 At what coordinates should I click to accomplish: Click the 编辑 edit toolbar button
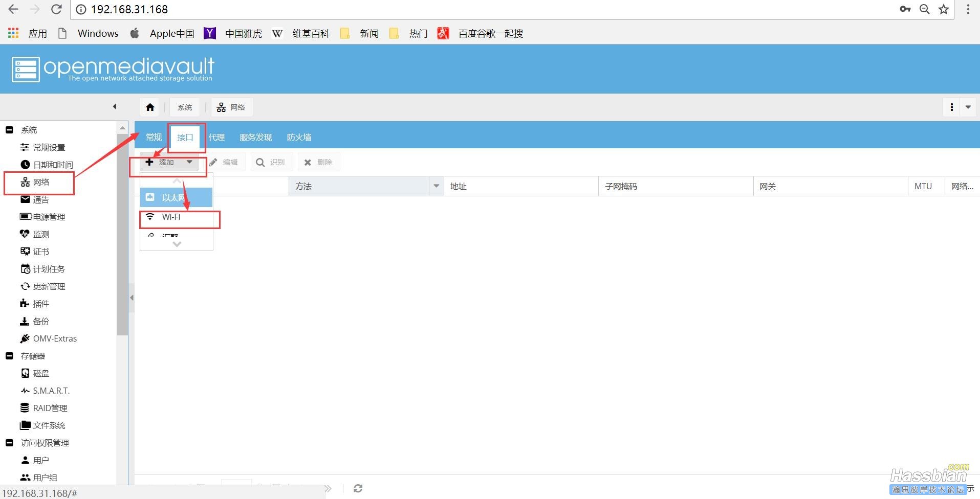pyautogui.click(x=224, y=162)
